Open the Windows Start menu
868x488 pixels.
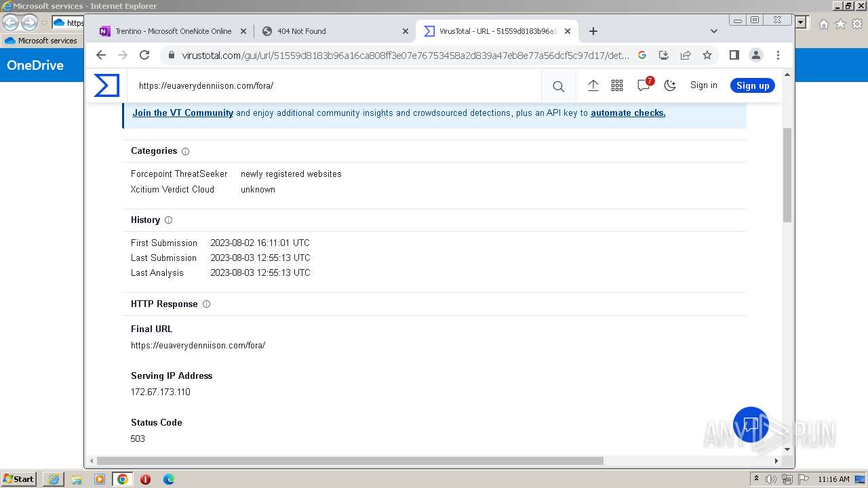18,479
